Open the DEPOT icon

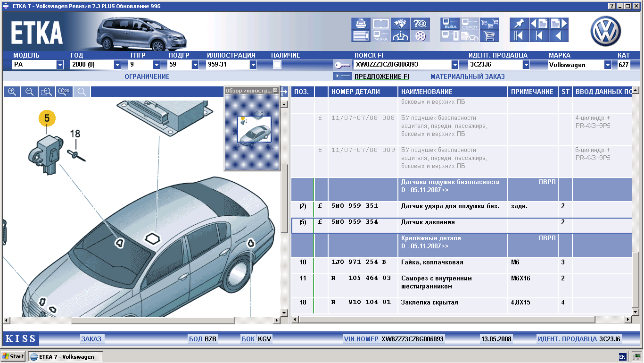[x=470, y=23]
